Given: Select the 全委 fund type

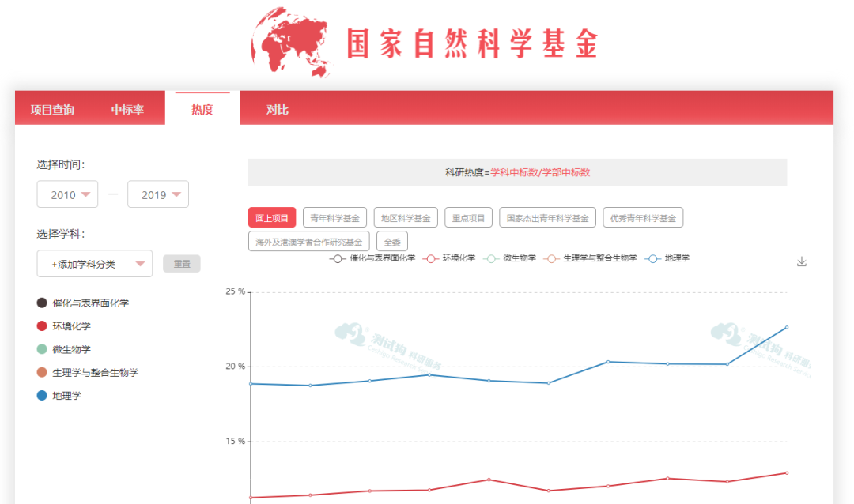Looking at the screenshot, I should point(392,242).
